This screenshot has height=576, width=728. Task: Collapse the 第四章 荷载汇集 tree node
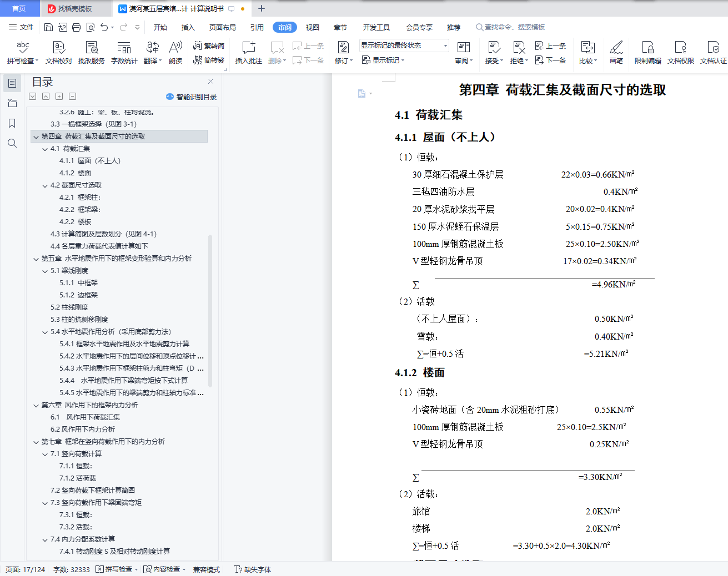(x=36, y=137)
